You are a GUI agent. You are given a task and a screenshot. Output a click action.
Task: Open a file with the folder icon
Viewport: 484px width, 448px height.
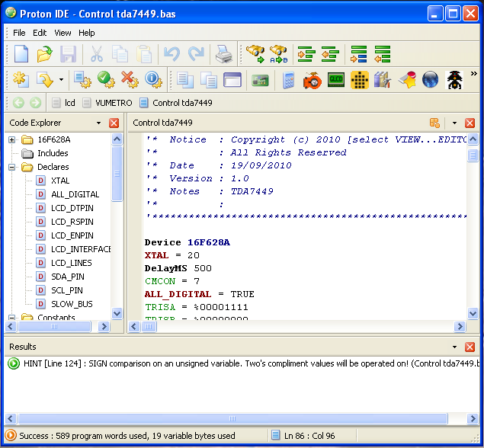pos(45,54)
